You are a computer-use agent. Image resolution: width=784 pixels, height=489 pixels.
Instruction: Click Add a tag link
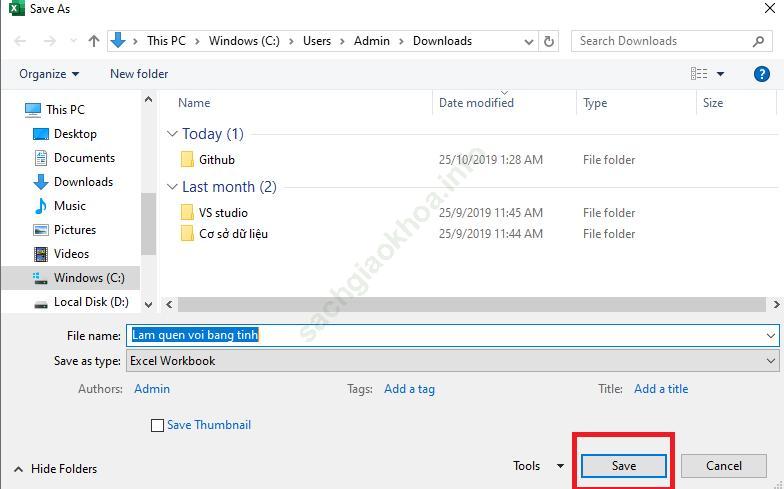[x=409, y=388]
